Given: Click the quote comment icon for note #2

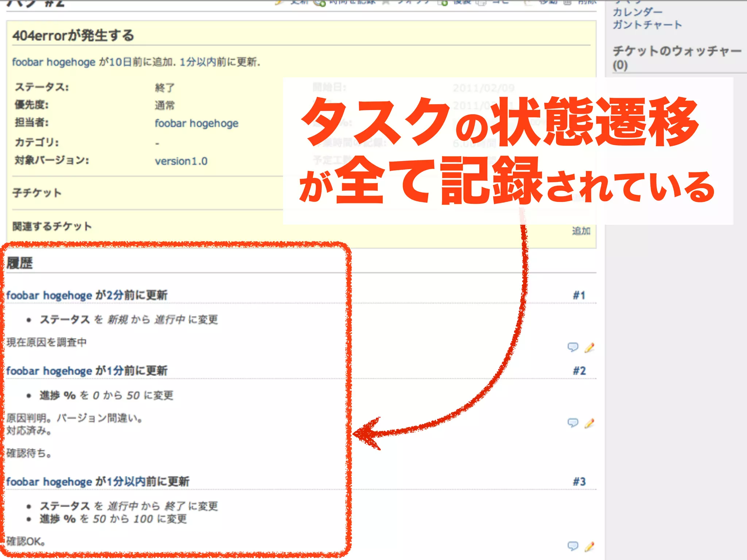Looking at the screenshot, I should [x=573, y=423].
